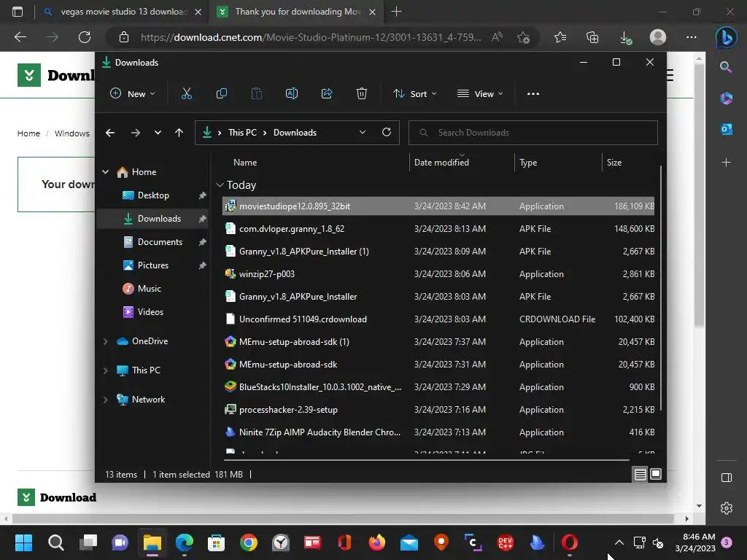Select moviestudiope12.0.895_32bit file

[438, 206]
